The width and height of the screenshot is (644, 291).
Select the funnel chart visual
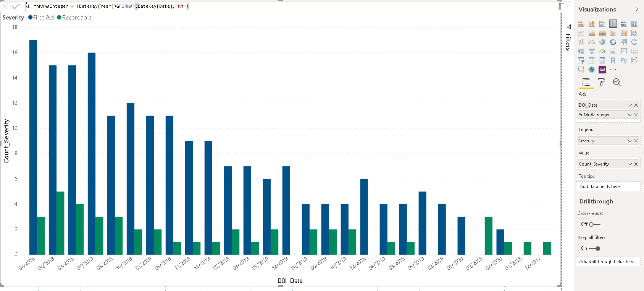(x=592, y=51)
